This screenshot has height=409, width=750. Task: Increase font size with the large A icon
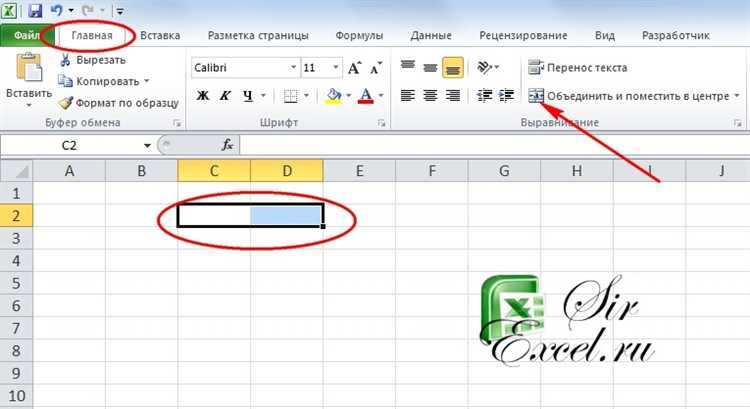pos(354,68)
